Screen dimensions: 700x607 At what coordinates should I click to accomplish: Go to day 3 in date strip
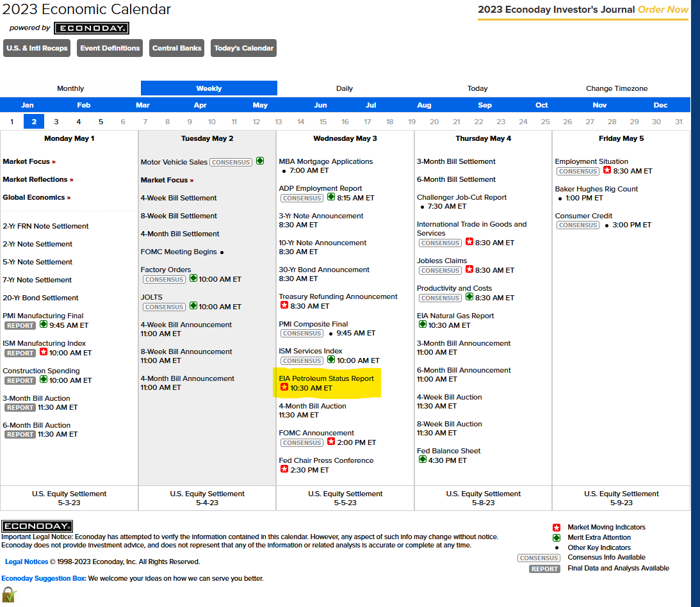click(x=56, y=122)
